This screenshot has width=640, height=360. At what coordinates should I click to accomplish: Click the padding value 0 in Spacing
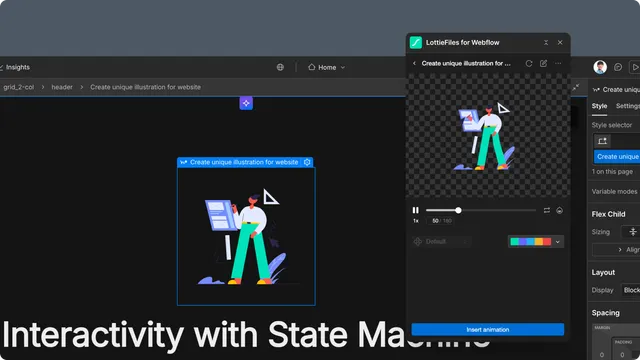tap(622, 355)
